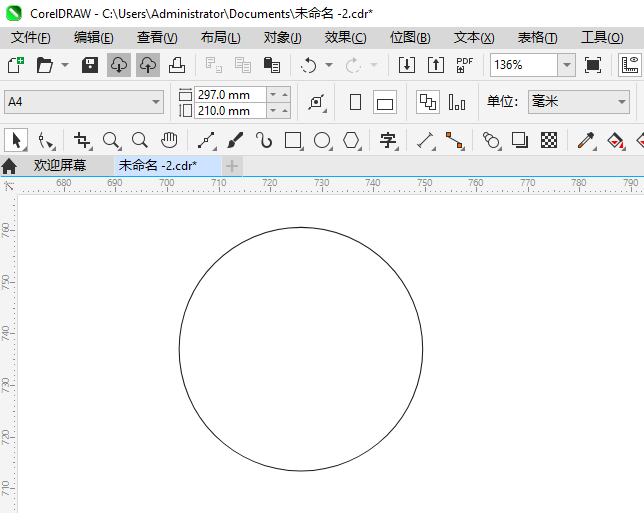
Task: Click the 210.0 mm page height field
Action: point(230,111)
